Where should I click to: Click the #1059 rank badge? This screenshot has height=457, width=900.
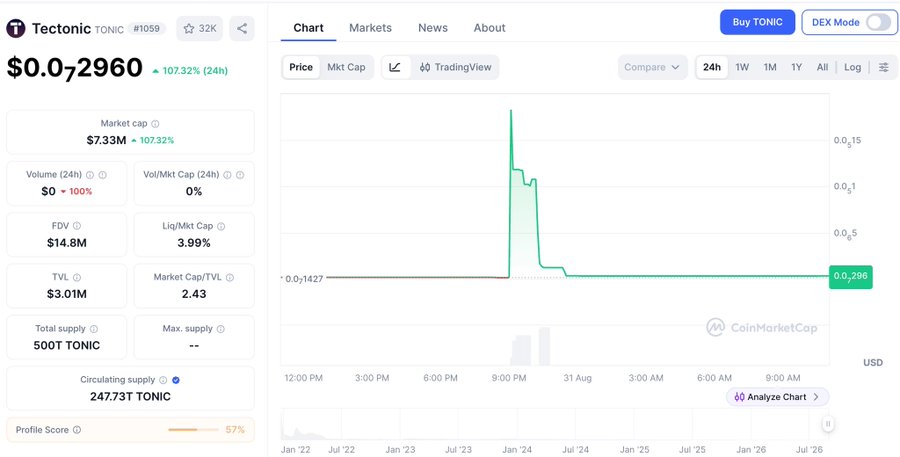(x=147, y=28)
